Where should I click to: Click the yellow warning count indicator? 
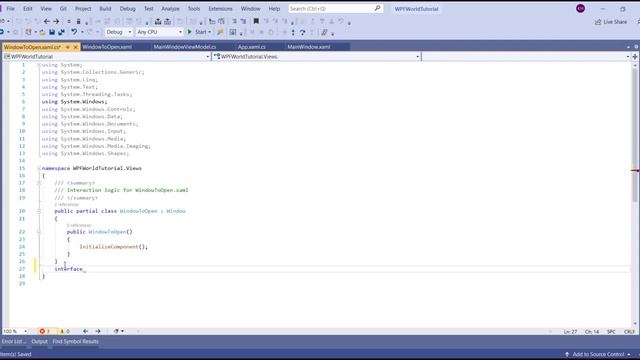point(64,331)
